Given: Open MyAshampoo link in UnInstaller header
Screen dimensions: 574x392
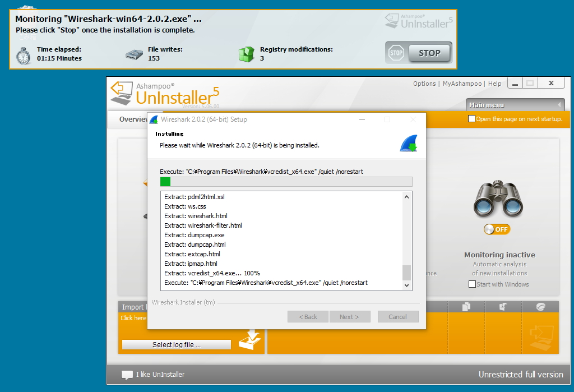Looking at the screenshot, I should tap(462, 84).
